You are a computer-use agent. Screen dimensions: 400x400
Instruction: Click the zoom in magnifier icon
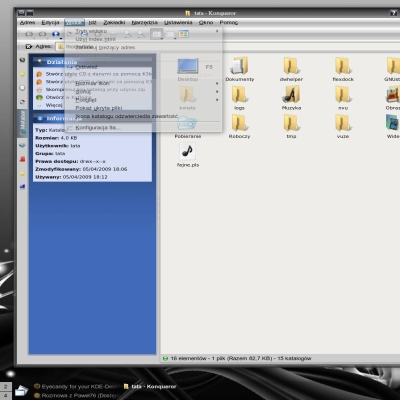pyautogui.click(x=127, y=34)
